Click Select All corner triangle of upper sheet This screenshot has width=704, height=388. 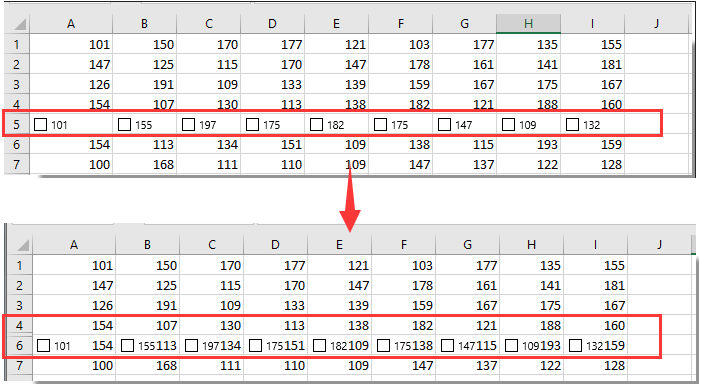[20, 24]
